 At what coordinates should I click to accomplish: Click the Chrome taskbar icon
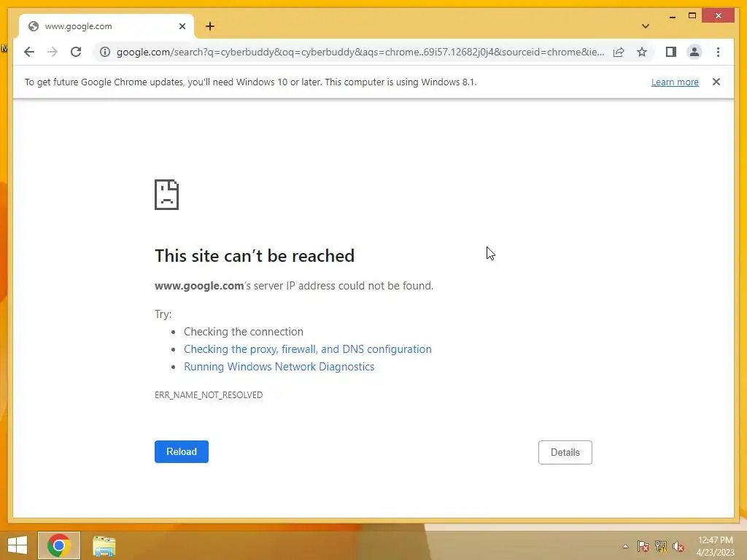pos(59,545)
